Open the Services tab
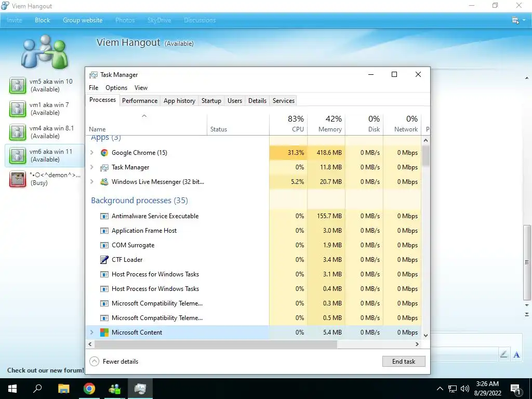The image size is (532, 399). coord(284,101)
